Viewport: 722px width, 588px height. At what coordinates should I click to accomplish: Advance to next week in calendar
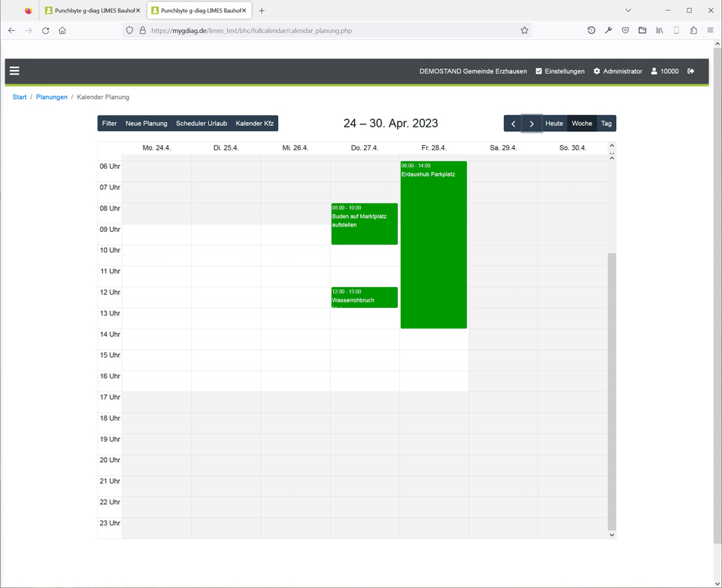click(x=532, y=124)
